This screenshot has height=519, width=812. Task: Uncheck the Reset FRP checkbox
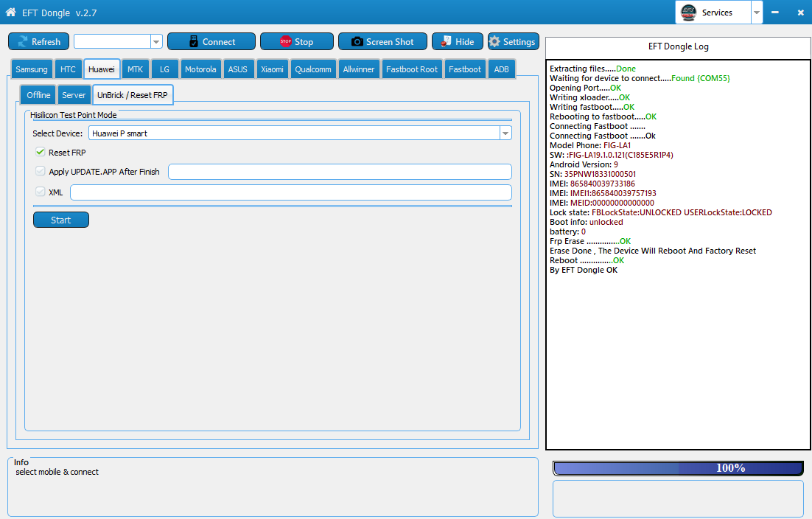pos(41,152)
